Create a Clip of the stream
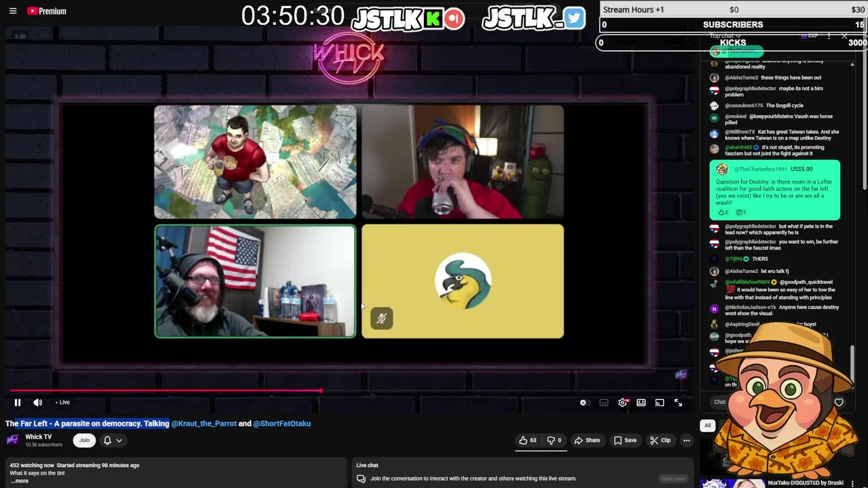The height and width of the screenshot is (488, 868). click(x=660, y=441)
